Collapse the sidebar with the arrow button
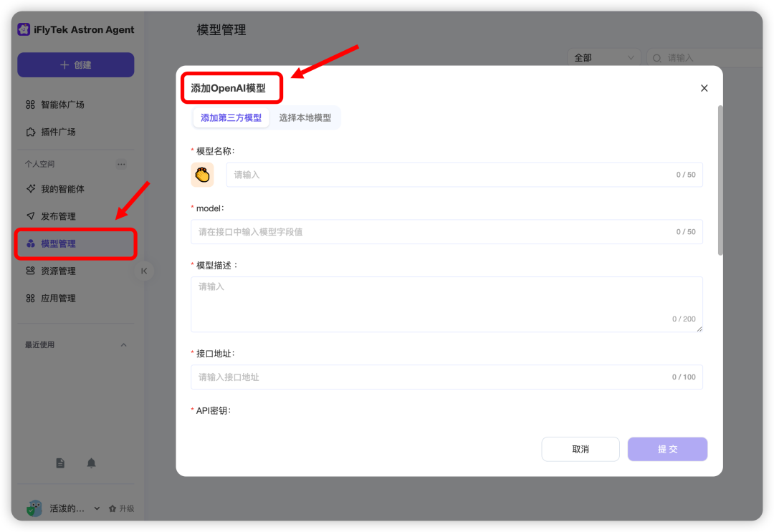 click(x=144, y=271)
